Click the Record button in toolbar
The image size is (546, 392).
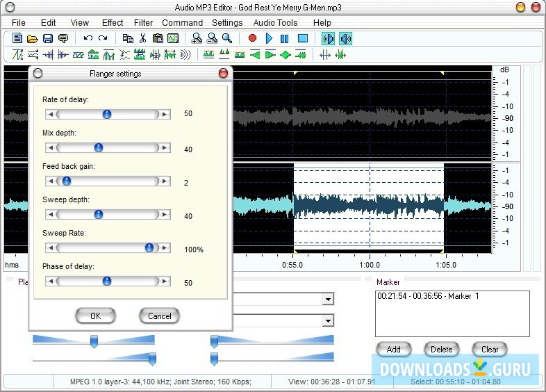tap(253, 39)
